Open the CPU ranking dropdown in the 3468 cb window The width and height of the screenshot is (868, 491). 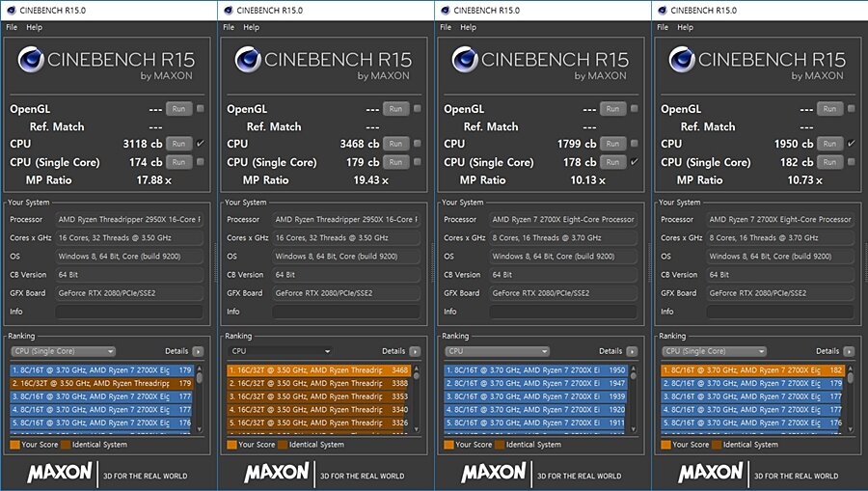click(280, 351)
